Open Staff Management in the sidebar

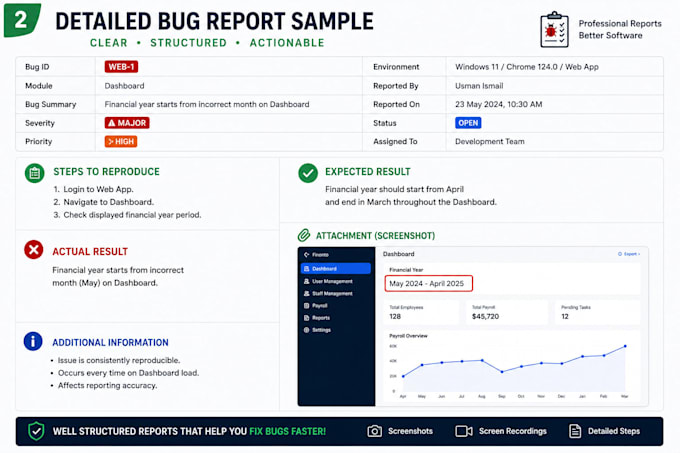[332, 293]
